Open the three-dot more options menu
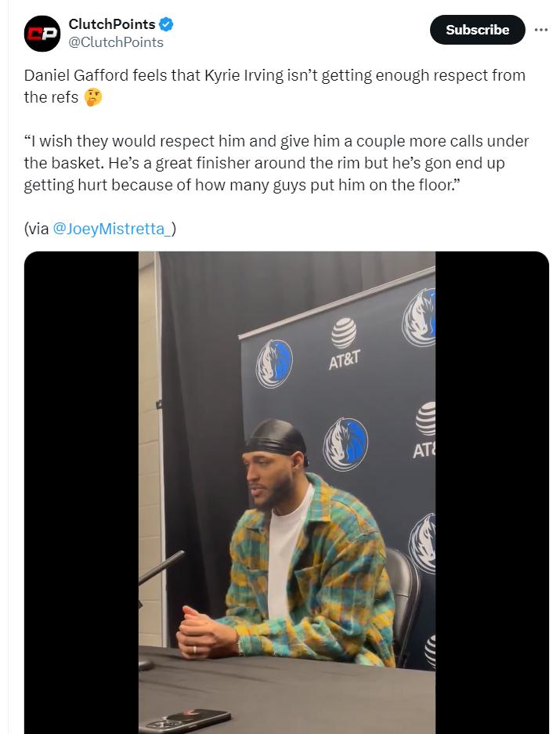Viewport: 560px width, 734px height. coord(541,30)
